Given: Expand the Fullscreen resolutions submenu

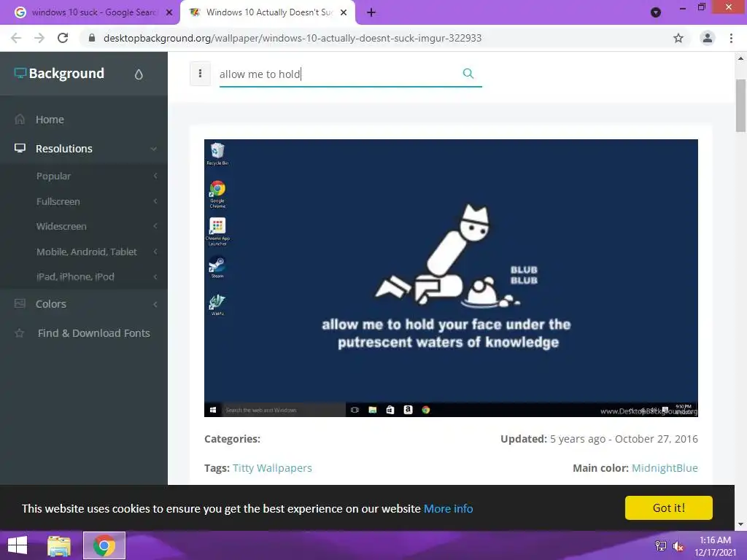Looking at the screenshot, I should point(84,201).
